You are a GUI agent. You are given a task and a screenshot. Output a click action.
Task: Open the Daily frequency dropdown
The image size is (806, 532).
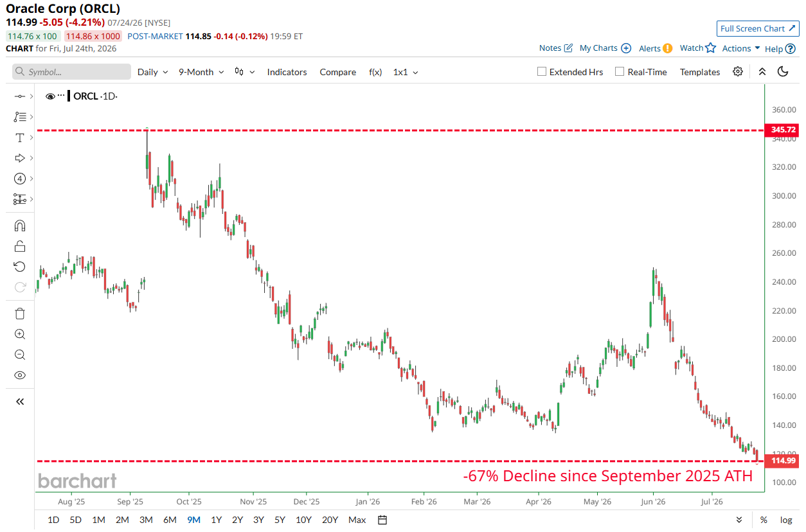pyautogui.click(x=153, y=72)
